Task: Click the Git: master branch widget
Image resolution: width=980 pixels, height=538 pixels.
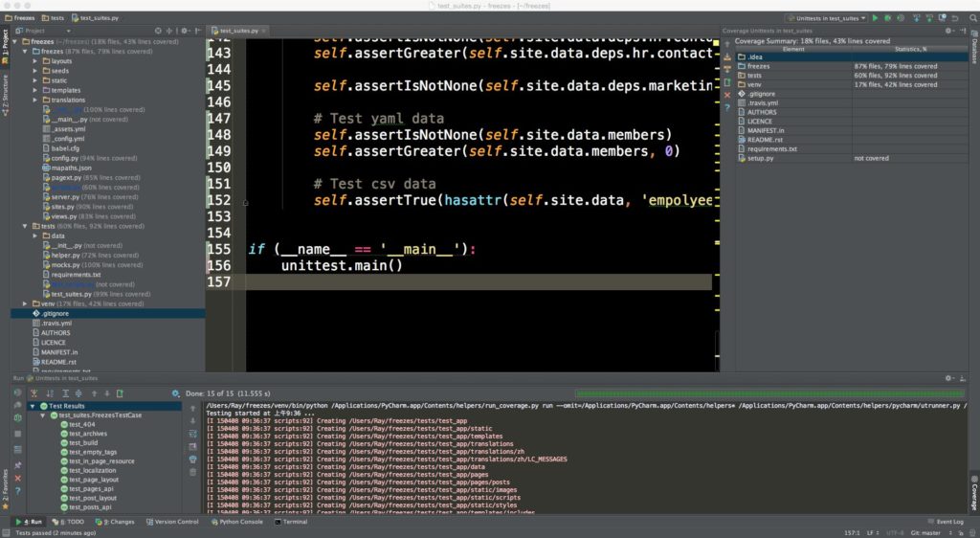Action: coord(925,533)
